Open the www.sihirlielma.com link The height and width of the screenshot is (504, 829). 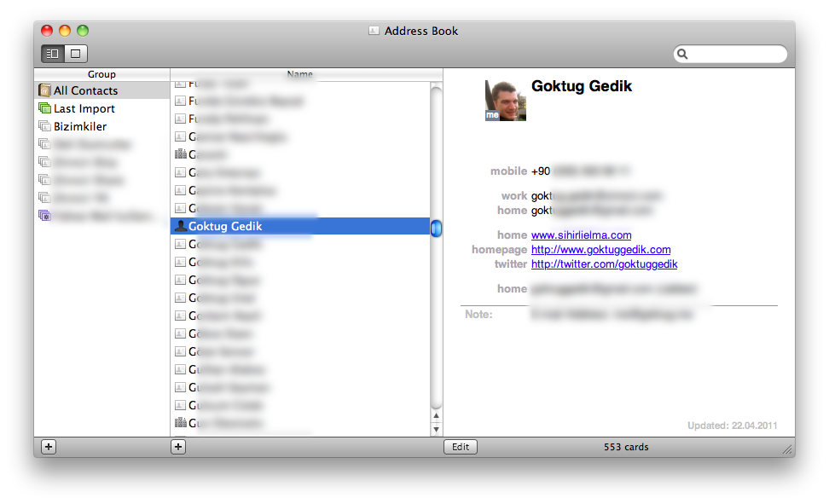(x=581, y=235)
